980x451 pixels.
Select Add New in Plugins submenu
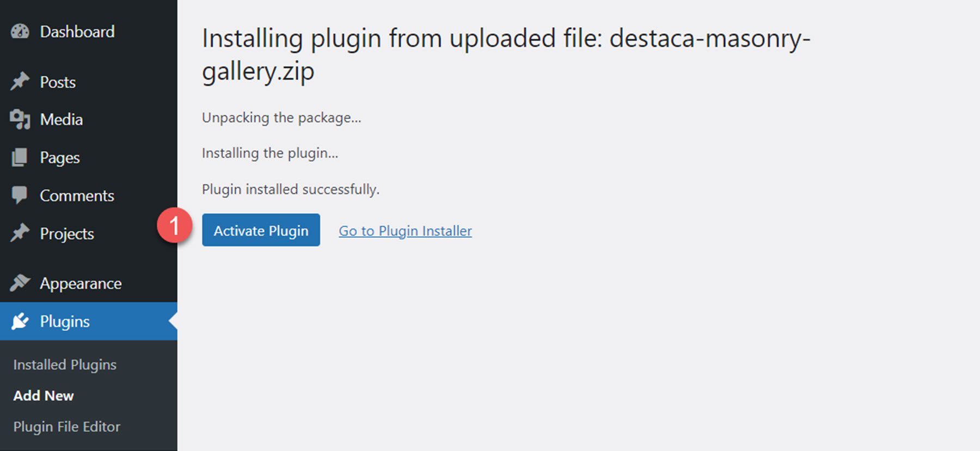coord(44,396)
